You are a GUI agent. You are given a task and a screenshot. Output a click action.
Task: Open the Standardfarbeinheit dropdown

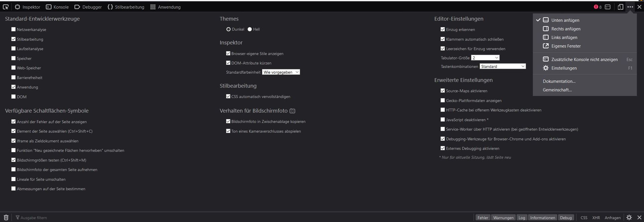pos(281,72)
